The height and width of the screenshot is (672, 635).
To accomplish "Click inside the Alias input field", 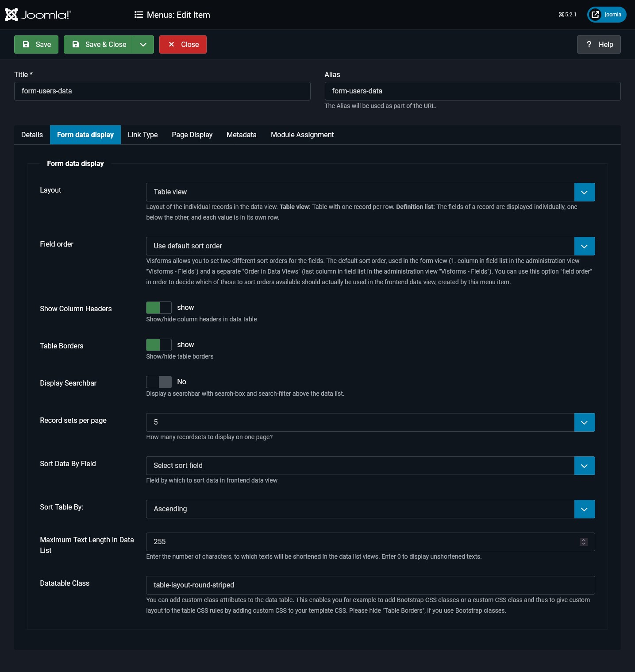I will click(472, 91).
